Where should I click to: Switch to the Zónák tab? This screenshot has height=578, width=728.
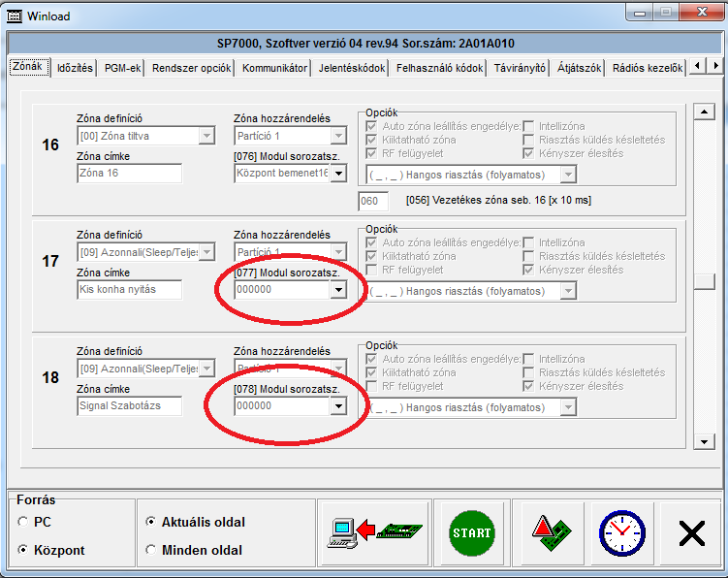(29, 67)
